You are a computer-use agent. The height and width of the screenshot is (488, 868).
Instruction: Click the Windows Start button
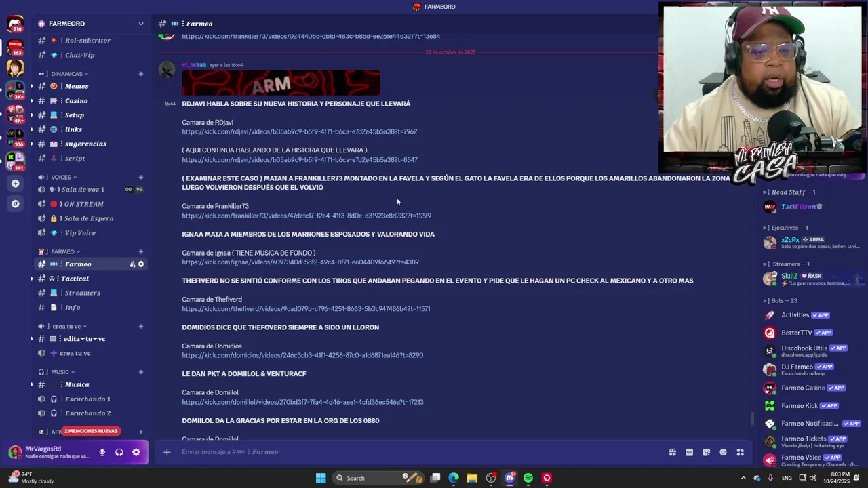pos(321,478)
